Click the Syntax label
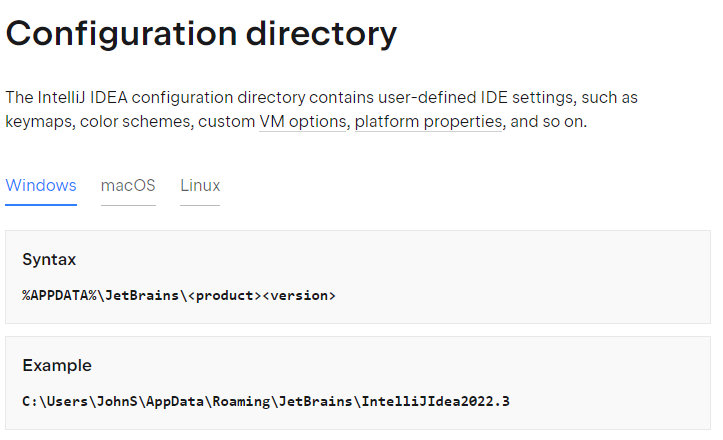Viewport: 723px width, 440px height. point(49,260)
